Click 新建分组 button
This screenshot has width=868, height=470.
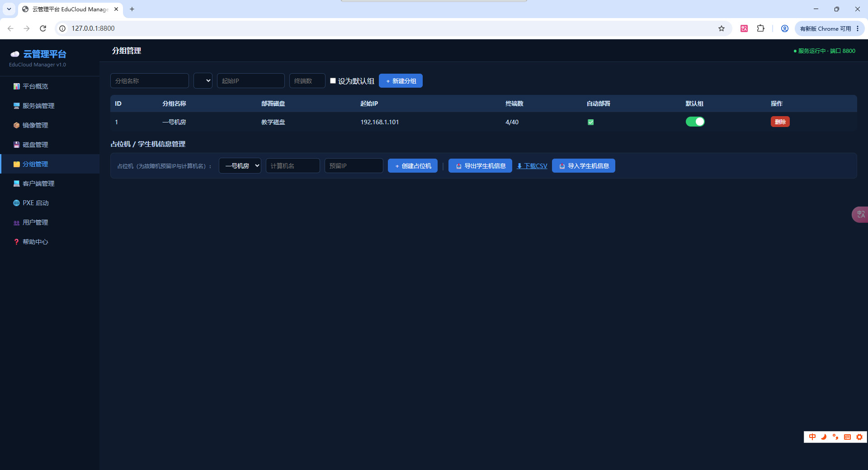tap(401, 81)
